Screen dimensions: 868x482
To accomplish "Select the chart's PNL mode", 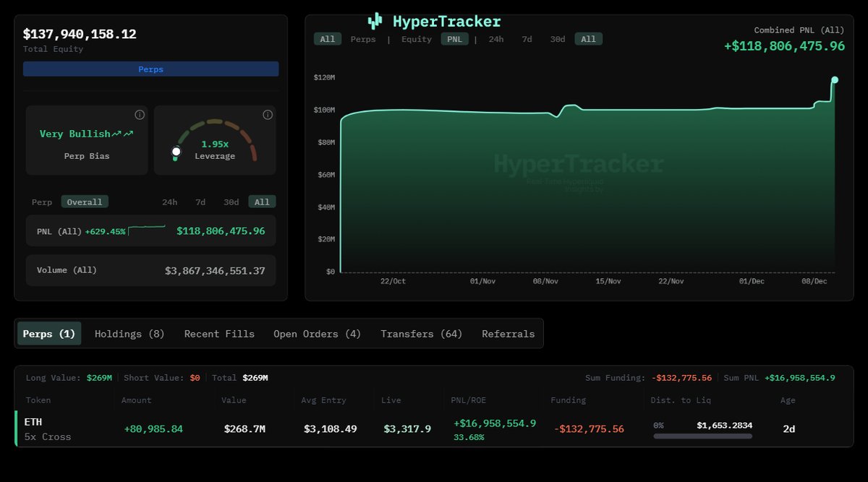I will click(x=454, y=39).
